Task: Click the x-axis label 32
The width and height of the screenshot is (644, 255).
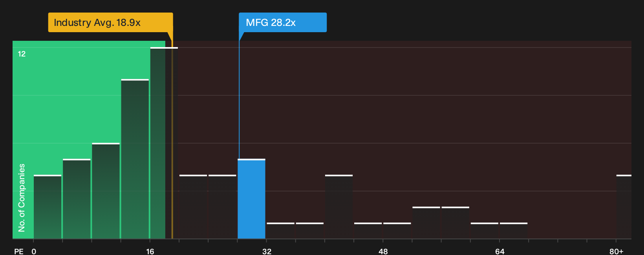Action: click(267, 251)
